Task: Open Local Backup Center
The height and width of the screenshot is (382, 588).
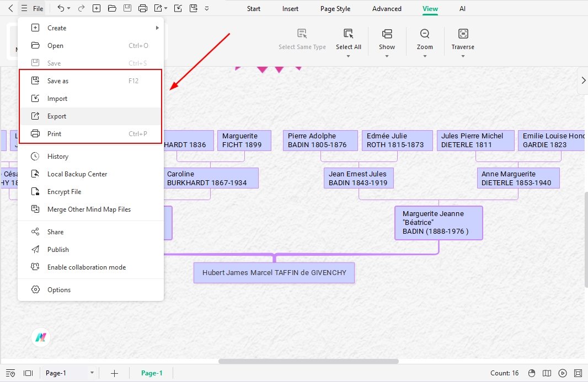Action: [91, 174]
